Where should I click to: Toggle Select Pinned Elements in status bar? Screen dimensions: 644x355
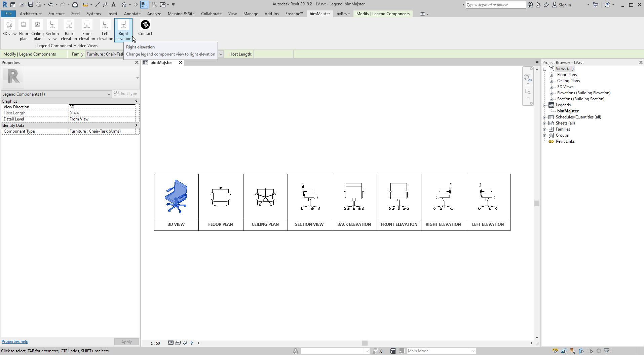point(573,351)
